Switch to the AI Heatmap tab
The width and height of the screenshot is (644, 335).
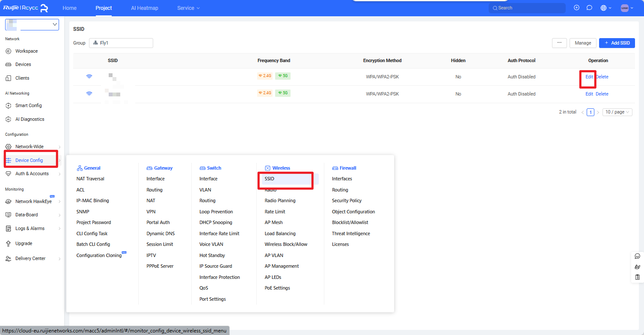[145, 8]
